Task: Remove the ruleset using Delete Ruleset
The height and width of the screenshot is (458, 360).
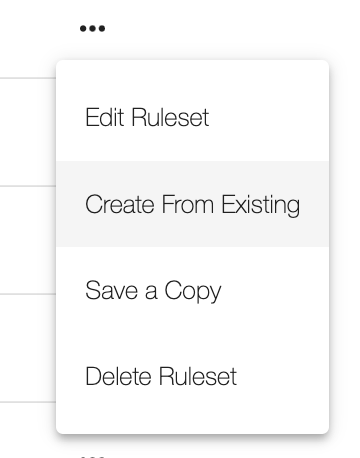Action: click(192, 376)
